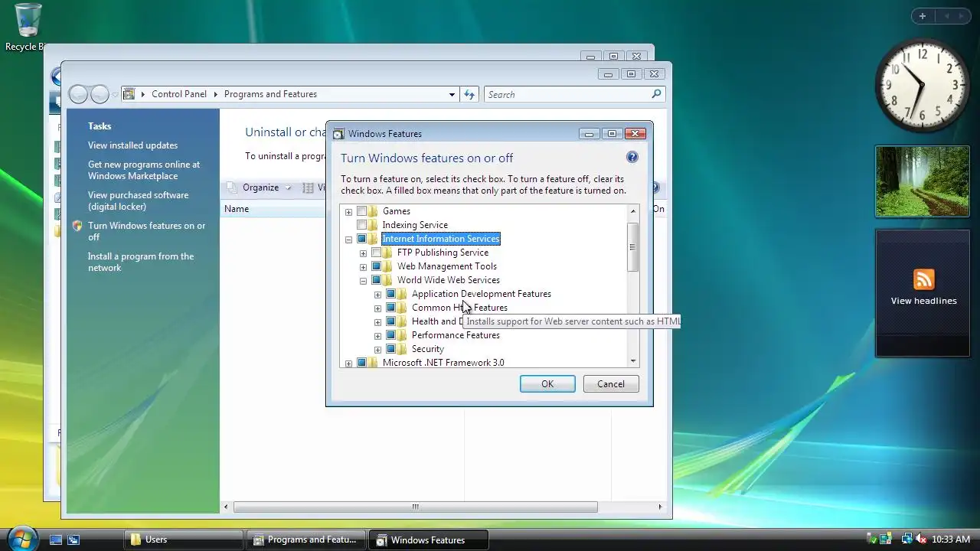
Task: Switch to Users taskbar button
Action: (184, 540)
